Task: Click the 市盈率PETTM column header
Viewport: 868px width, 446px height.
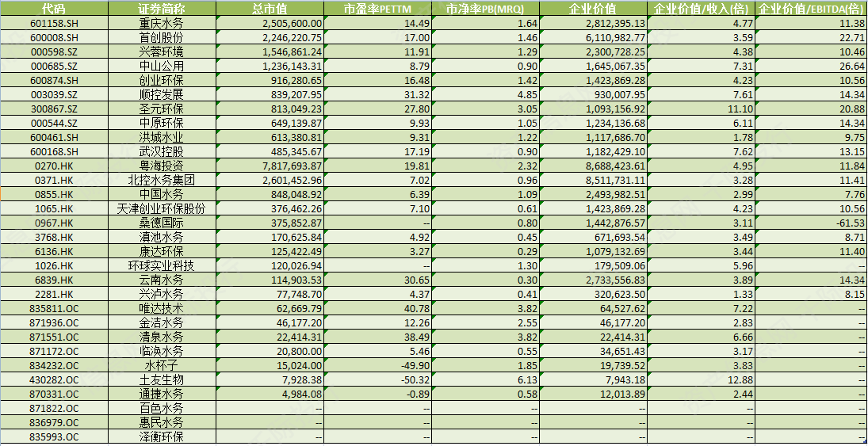Action: (x=377, y=9)
